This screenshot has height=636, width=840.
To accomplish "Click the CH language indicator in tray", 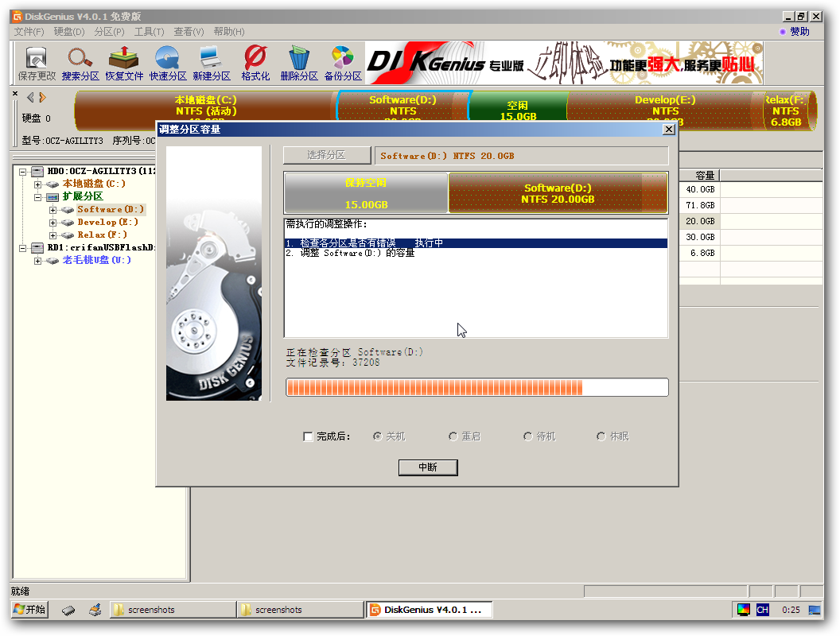I will tap(762, 610).
